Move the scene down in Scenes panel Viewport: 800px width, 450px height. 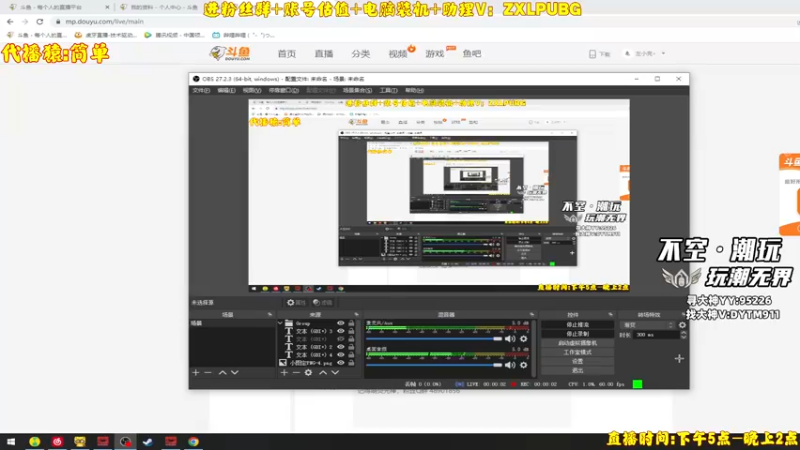coord(235,372)
